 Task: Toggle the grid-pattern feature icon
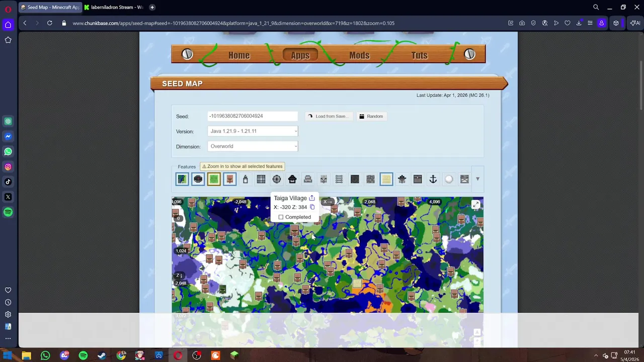[x=261, y=179]
